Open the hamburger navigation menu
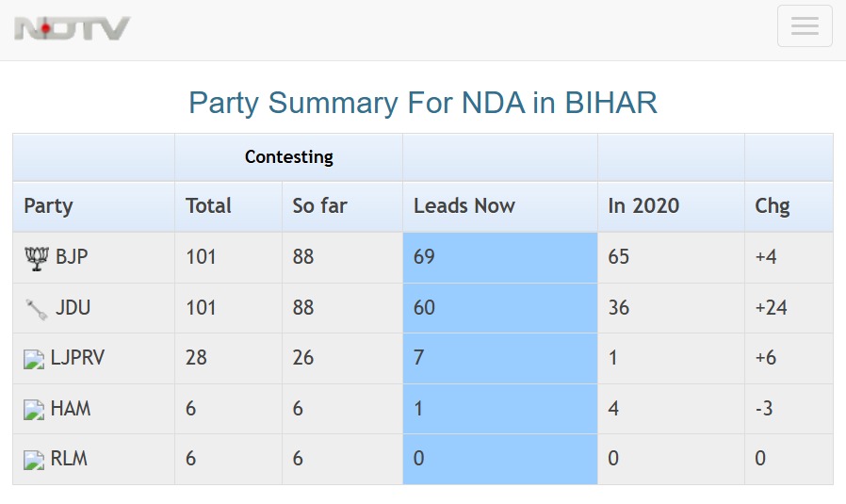Screen dimensions: 846x504 (x=804, y=26)
